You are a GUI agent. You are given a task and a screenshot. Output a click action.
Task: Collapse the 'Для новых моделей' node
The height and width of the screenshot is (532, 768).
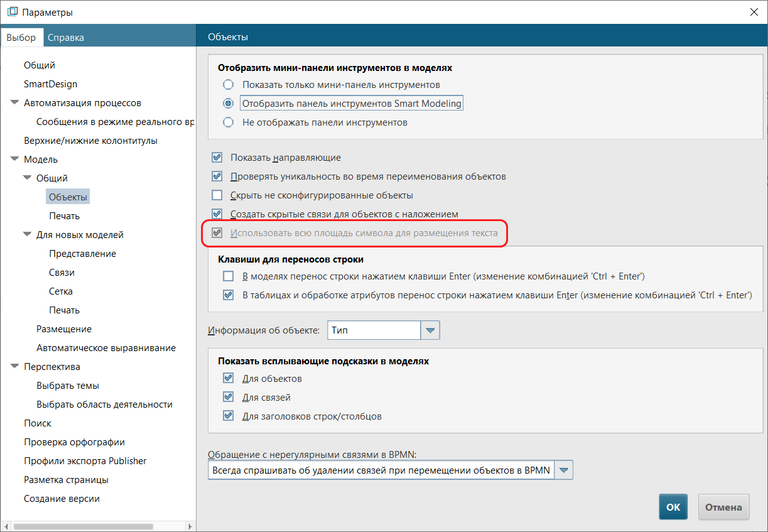point(27,234)
